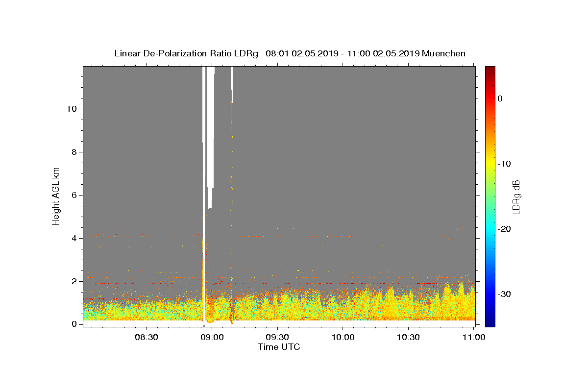
Task: Click the 09:00 time tick label
Action: pyautogui.click(x=213, y=337)
